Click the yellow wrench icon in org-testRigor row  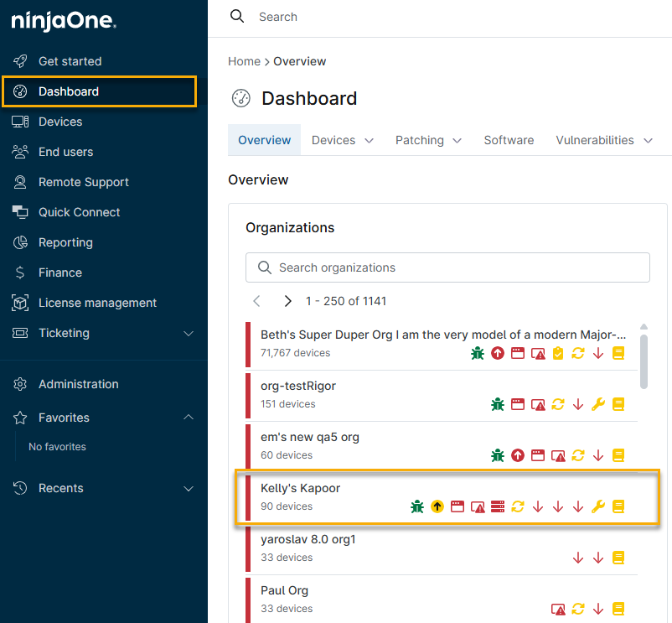tap(598, 404)
